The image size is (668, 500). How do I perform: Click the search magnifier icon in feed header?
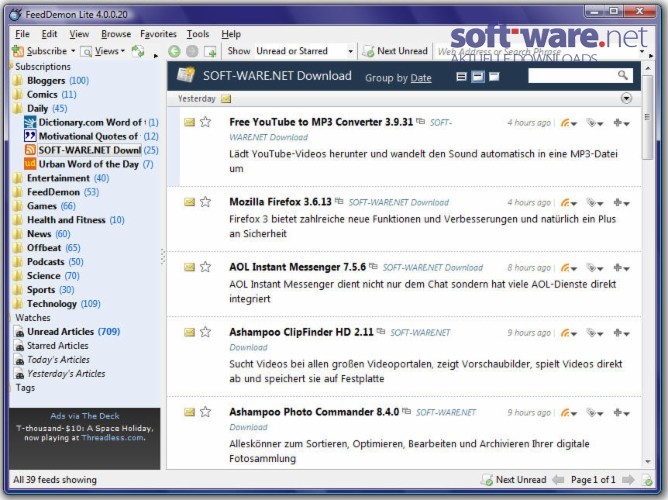623,75
